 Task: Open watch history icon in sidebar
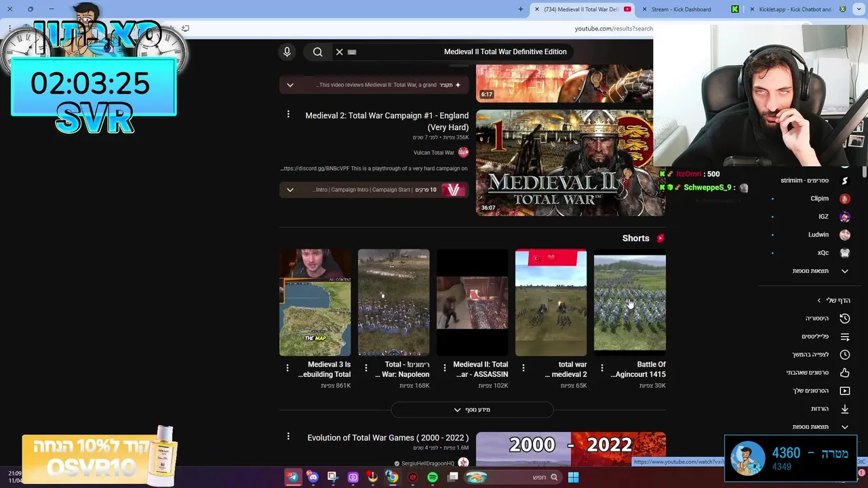click(x=845, y=319)
